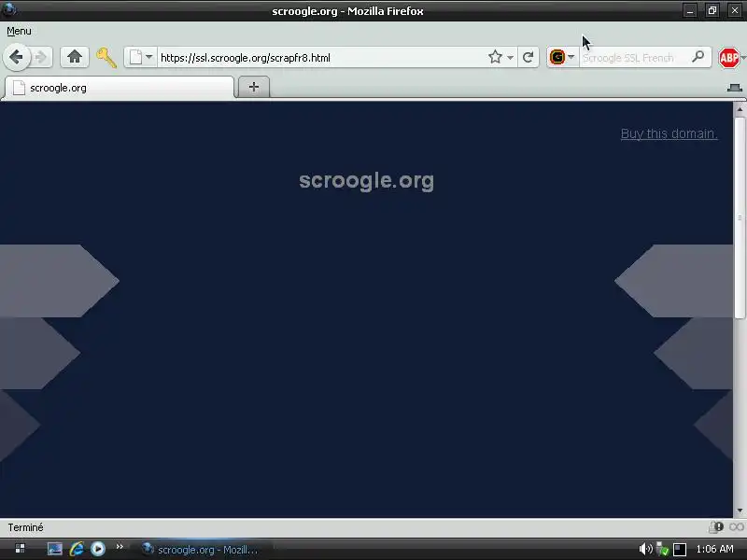Screen dimensions: 747x560
Task: Open the Home page icon
Action: coord(75,57)
